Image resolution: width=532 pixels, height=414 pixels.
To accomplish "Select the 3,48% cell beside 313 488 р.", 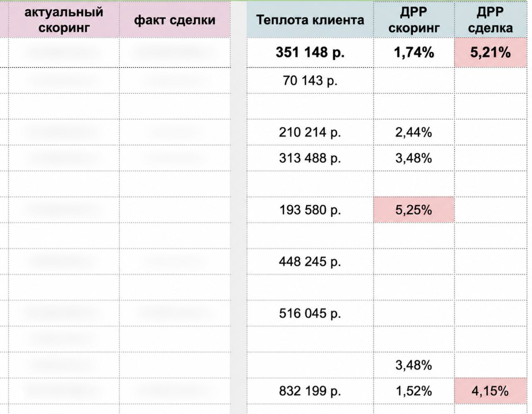I will (x=414, y=158).
